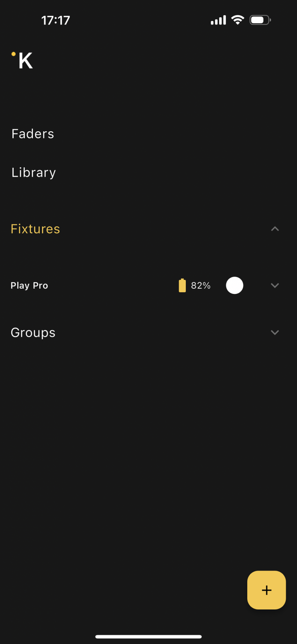Tap the 17:17 clock in status bar
This screenshot has height=644, width=297.
coord(56,20)
